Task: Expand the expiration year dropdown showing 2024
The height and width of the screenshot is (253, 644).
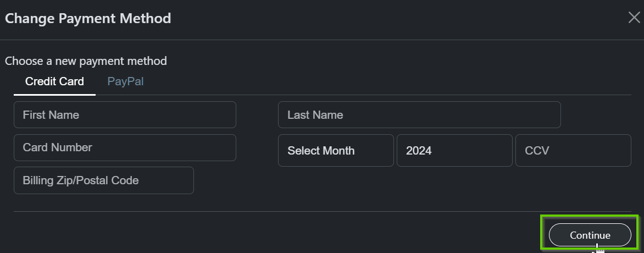Action: pos(454,151)
